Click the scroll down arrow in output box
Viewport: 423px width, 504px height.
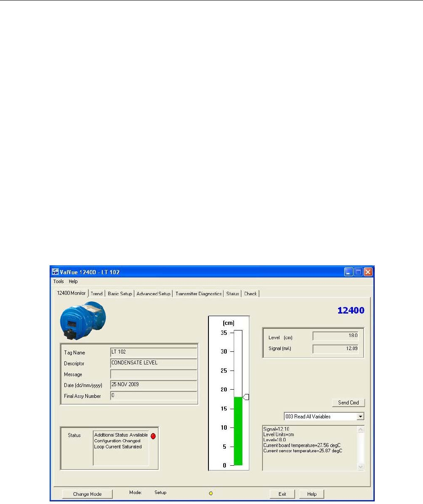coord(361,467)
